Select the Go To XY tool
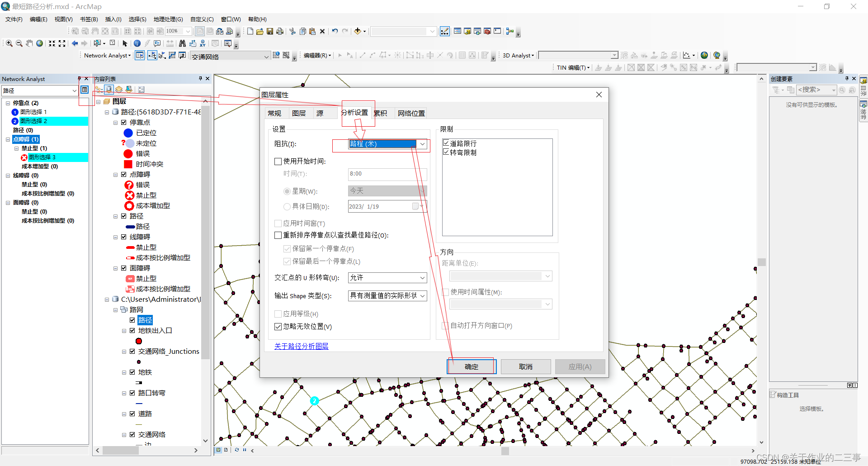Viewport: 868px width, 466px height. pyautogui.click(x=203, y=43)
